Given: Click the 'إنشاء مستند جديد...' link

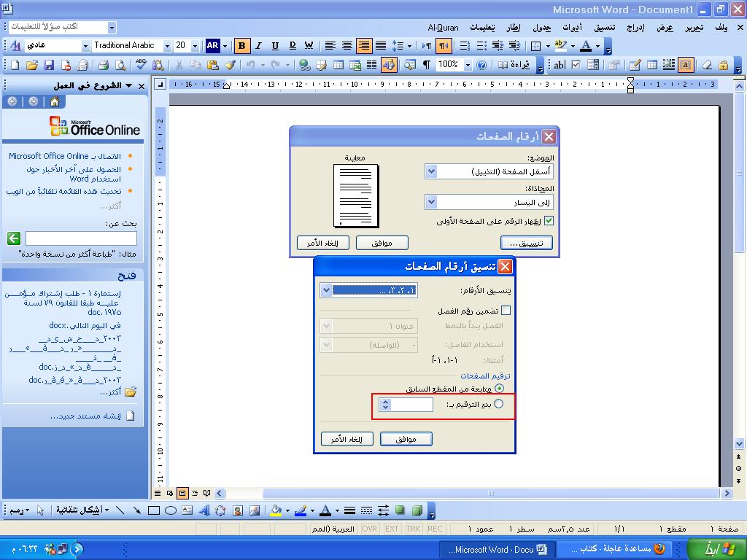Looking at the screenshot, I should (x=85, y=416).
